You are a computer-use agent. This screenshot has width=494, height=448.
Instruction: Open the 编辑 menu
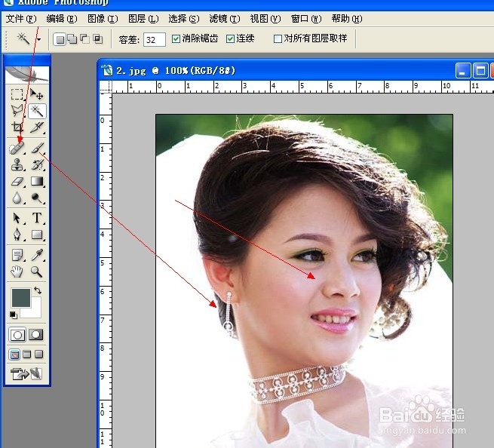[62, 19]
